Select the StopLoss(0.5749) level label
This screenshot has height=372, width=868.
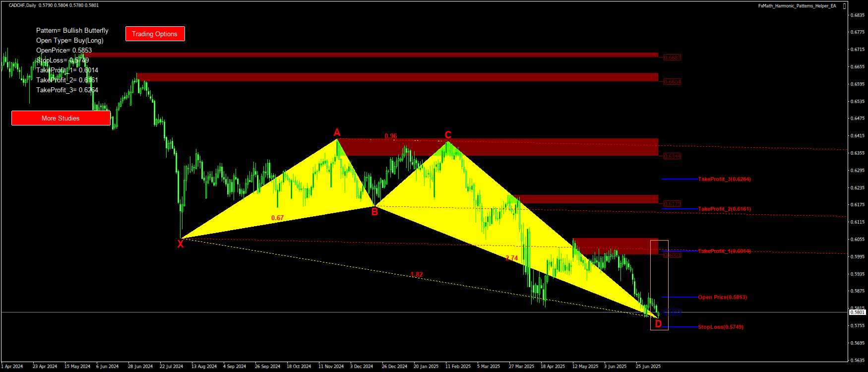tap(720, 327)
